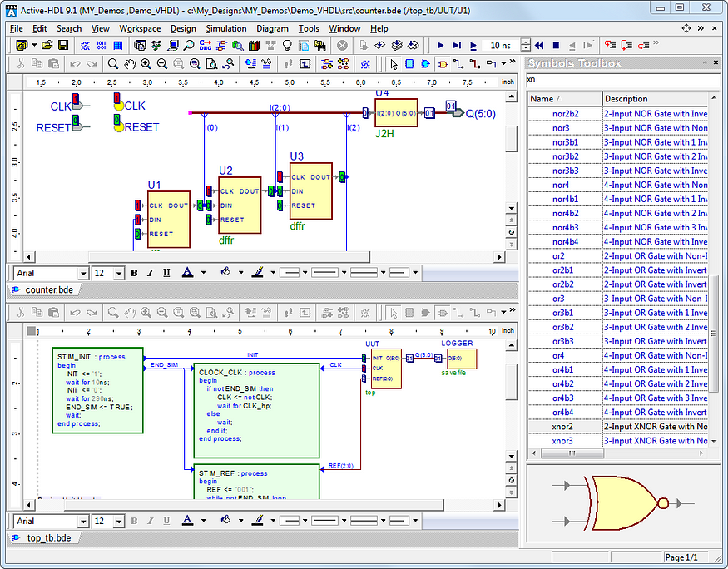Viewport: 728px width, 569px height.
Task: Click the Restart simulation rewind icon
Action: pyautogui.click(x=539, y=45)
